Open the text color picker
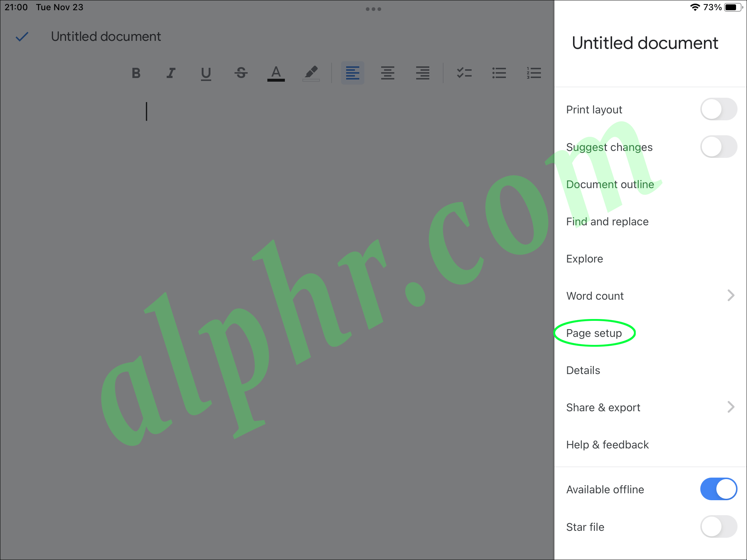This screenshot has width=747, height=560. [x=276, y=73]
